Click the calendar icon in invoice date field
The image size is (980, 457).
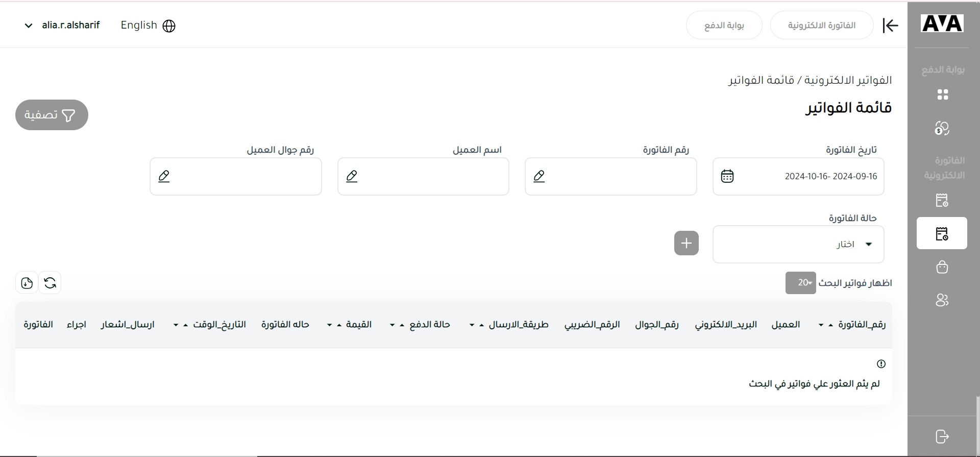click(x=727, y=176)
